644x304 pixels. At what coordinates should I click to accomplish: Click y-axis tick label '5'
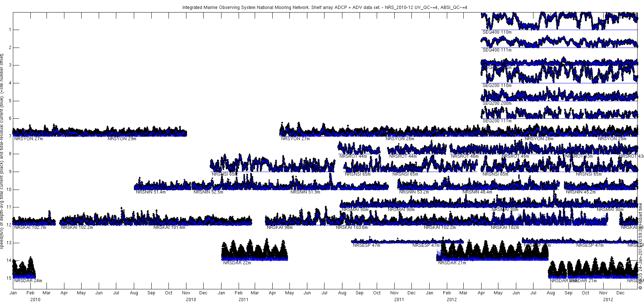[10, 101]
